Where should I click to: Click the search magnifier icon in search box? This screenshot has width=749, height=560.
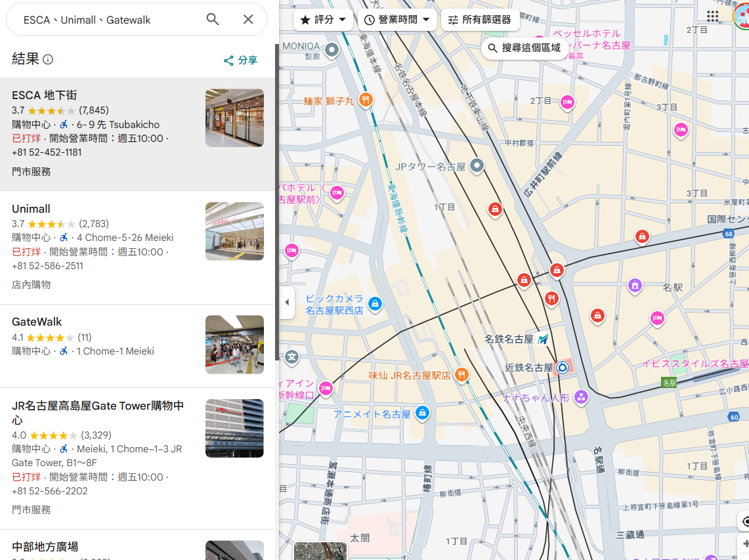(213, 20)
